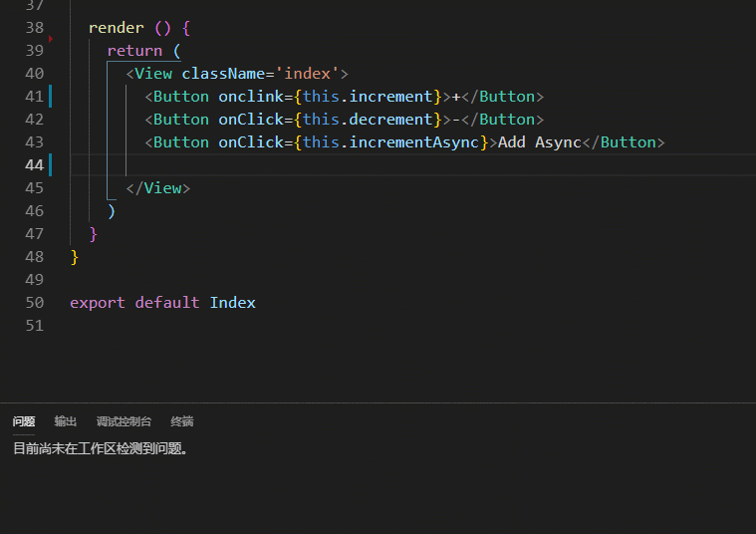Click the onClick attribute on line 42
The width and height of the screenshot is (756, 534).
pyautogui.click(x=251, y=120)
